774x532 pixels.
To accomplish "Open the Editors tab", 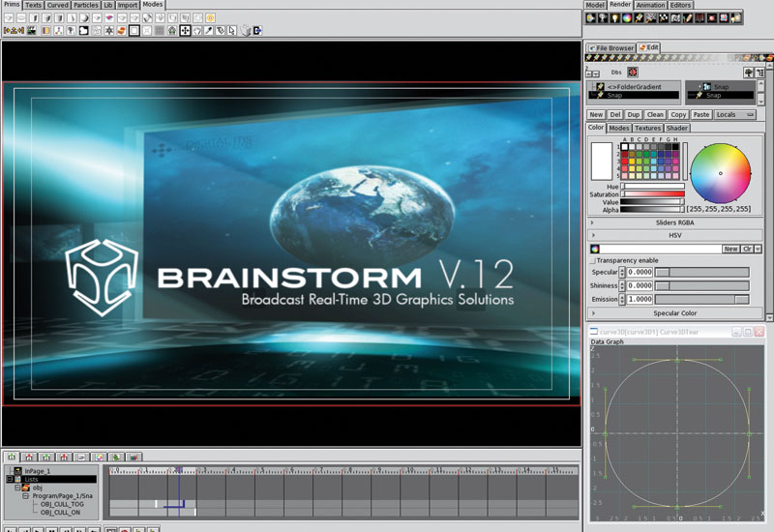I will 680,5.
